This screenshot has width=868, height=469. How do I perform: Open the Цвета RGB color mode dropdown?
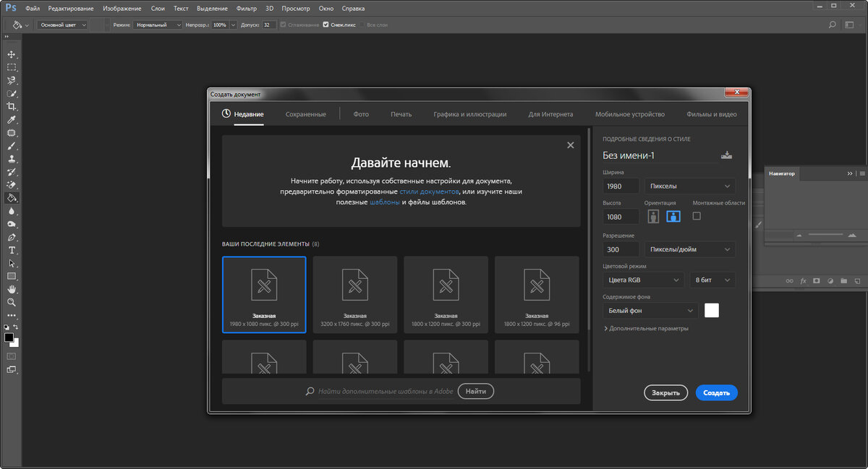tap(643, 280)
